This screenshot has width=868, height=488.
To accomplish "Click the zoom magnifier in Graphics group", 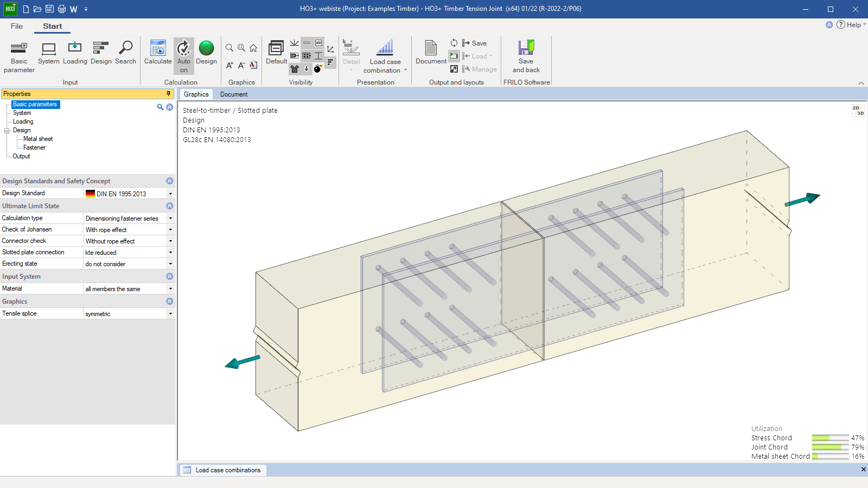I will (x=229, y=48).
